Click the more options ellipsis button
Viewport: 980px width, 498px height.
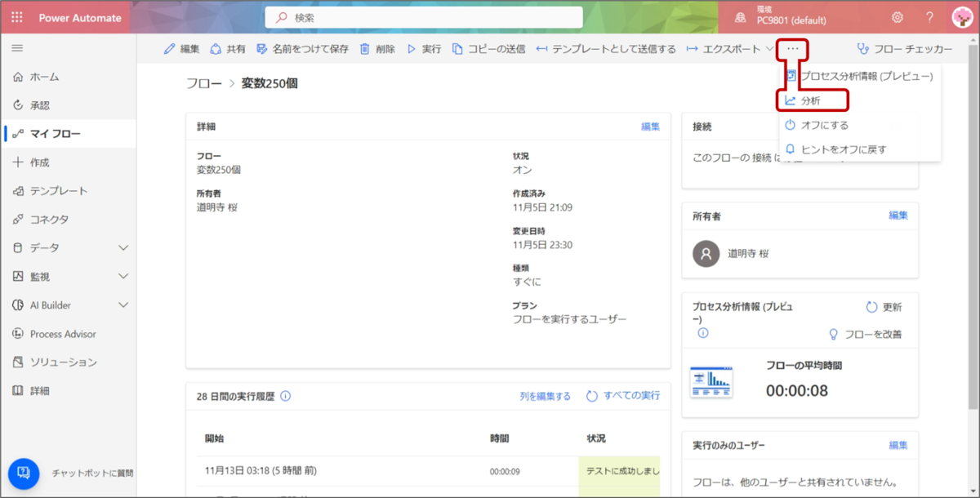[x=793, y=49]
